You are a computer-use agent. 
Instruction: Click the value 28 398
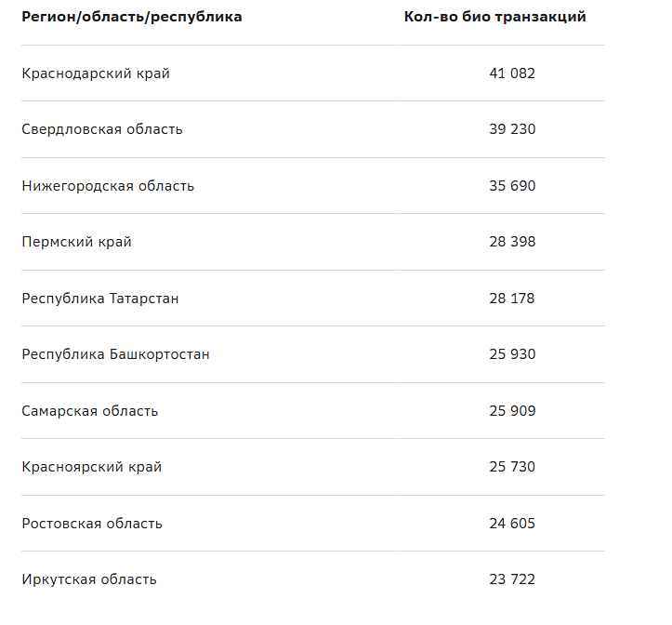[x=512, y=242]
